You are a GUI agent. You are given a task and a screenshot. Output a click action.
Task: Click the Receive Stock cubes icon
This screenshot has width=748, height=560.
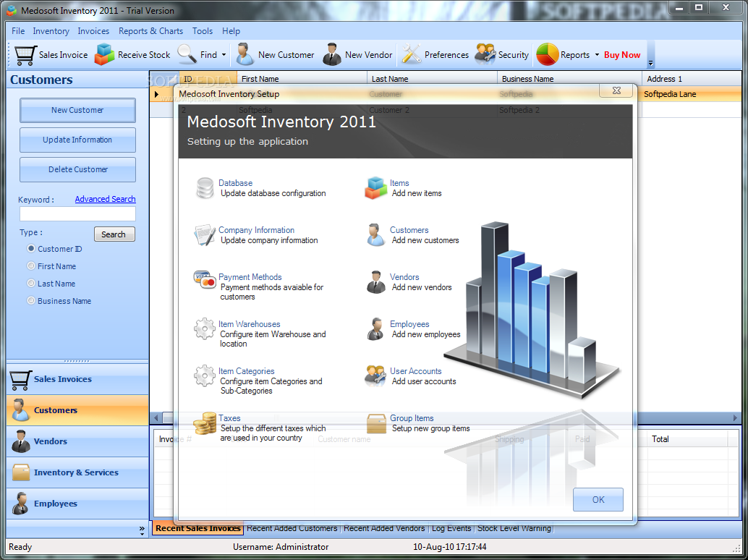pos(104,54)
